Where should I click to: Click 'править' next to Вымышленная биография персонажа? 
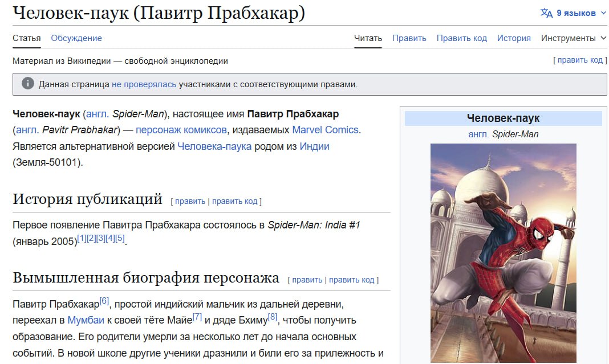tap(307, 280)
